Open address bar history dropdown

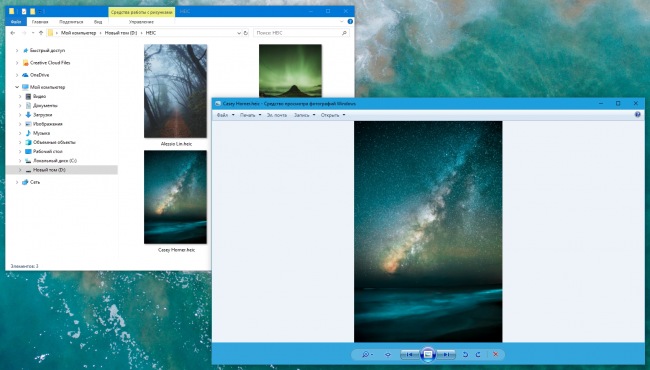239,33
